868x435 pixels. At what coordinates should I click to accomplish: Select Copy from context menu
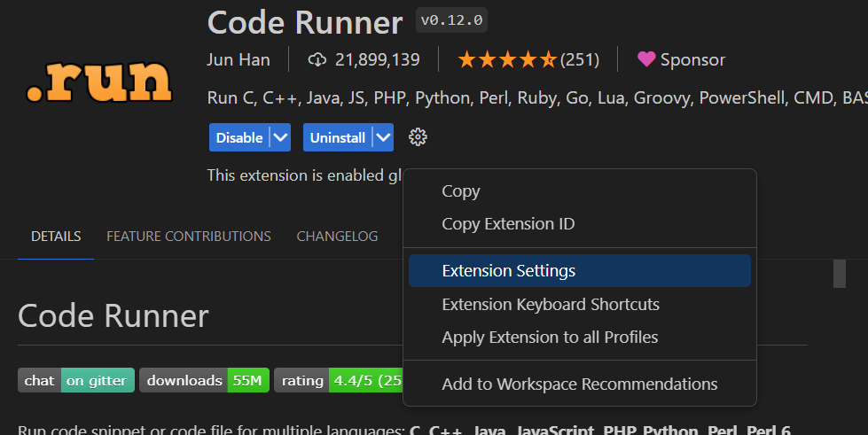580,191
